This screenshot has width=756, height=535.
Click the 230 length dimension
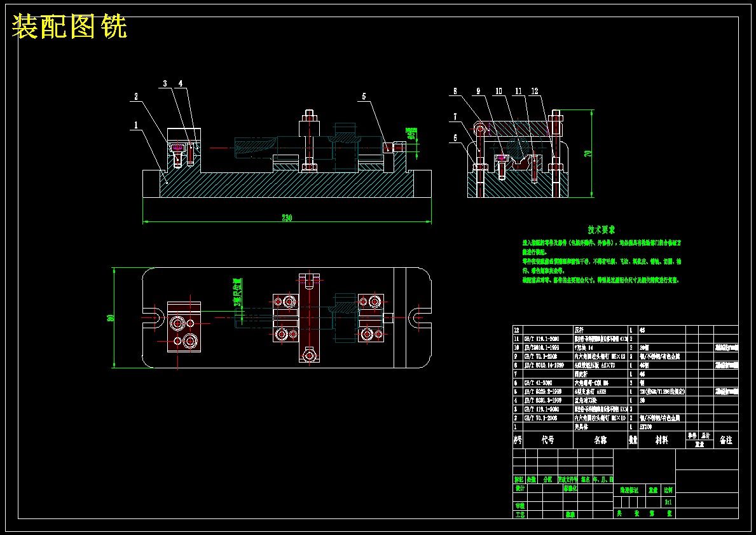pos(287,218)
